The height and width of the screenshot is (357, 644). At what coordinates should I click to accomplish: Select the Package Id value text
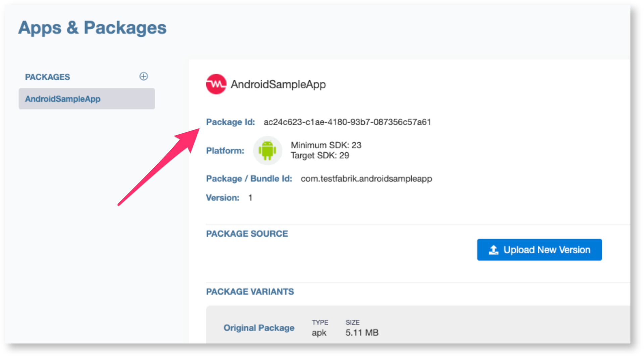coord(347,122)
